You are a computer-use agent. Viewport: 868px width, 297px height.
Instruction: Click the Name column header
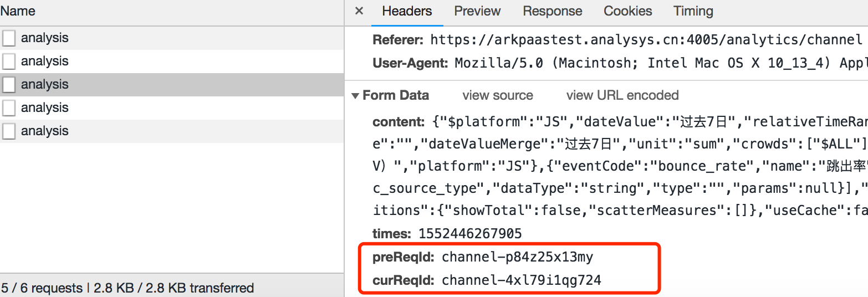click(x=18, y=11)
